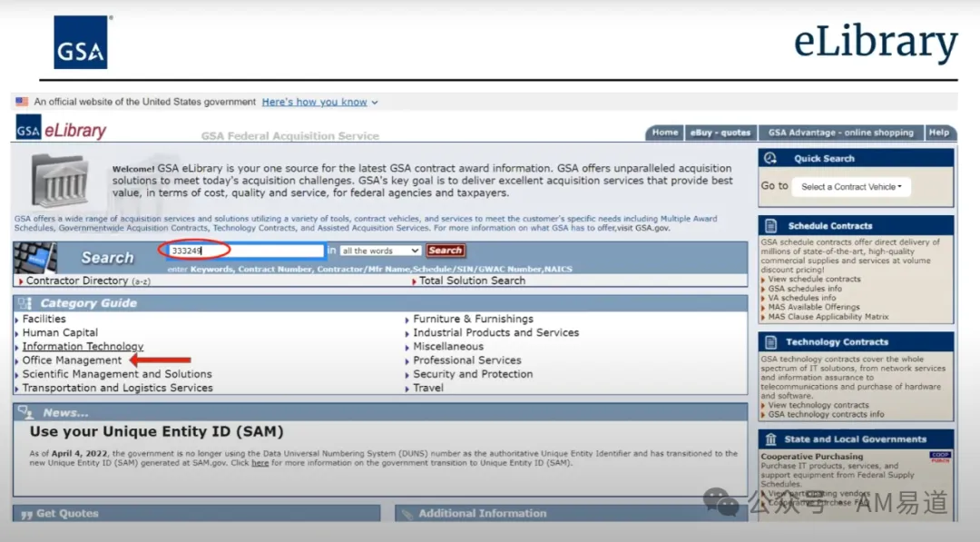This screenshot has height=542, width=980.
Task: Open Total Solution Search link
Action: [x=472, y=281]
